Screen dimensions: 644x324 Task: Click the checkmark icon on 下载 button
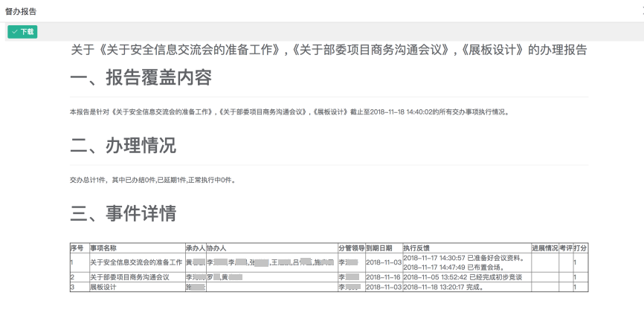14,31
